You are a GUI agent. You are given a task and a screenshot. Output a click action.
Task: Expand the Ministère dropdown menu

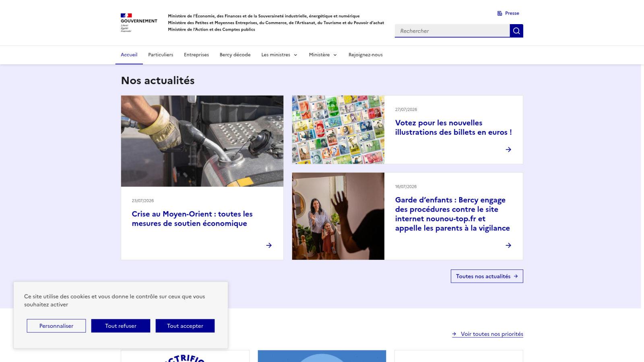tap(323, 55)
